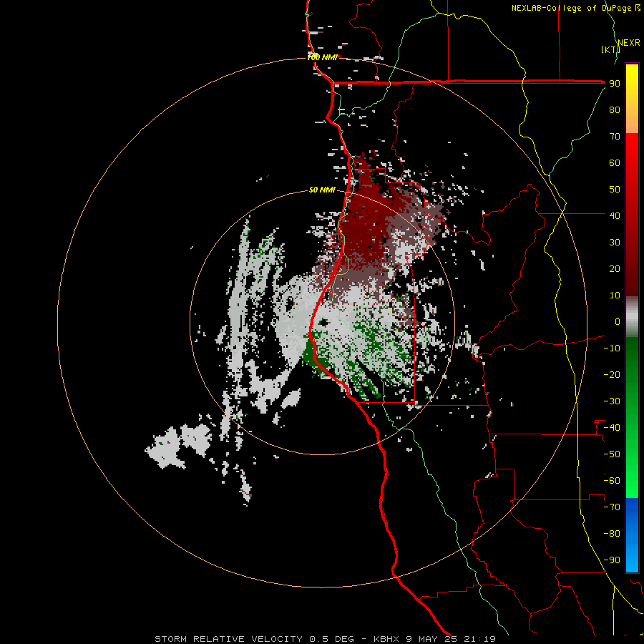Click the 100 NMI range ring label

(x=322, y=57)
